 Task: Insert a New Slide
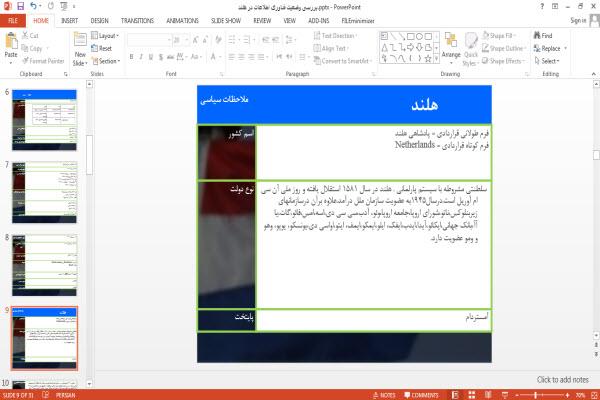pyautogui.click(x=80, y=49)
